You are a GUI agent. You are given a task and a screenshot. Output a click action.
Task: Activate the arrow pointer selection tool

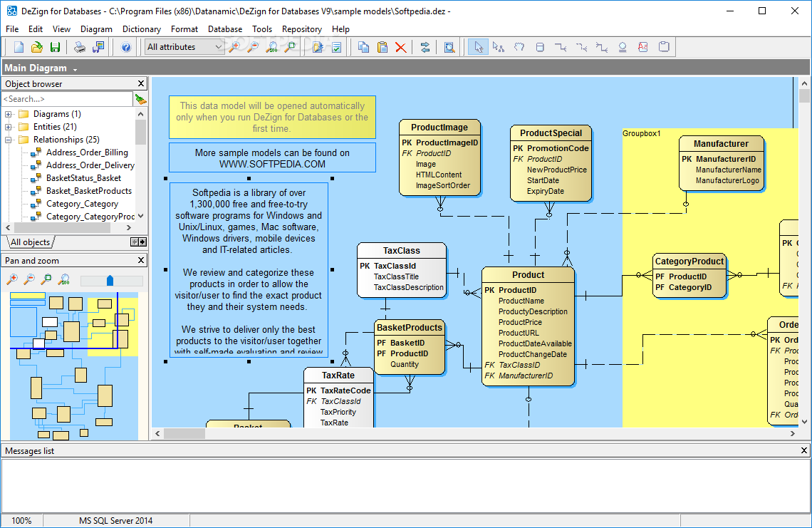pos(478,47)
